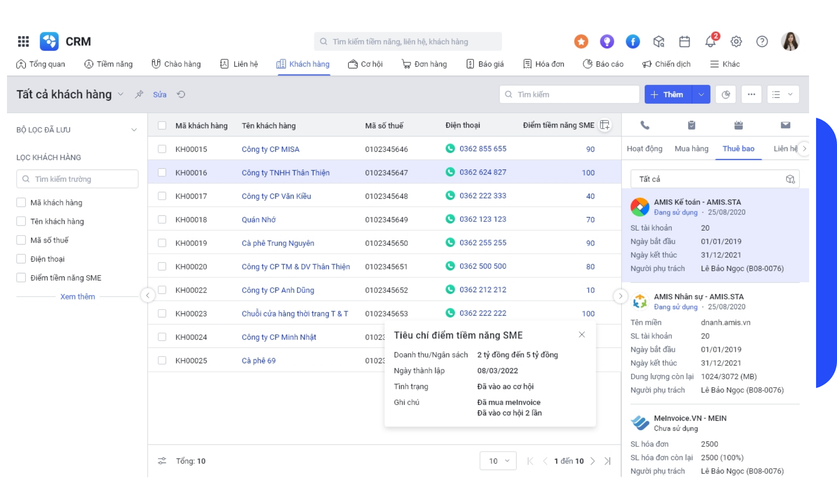
Task: Expand the right detail panel arrow
Action: pos(620,296)
